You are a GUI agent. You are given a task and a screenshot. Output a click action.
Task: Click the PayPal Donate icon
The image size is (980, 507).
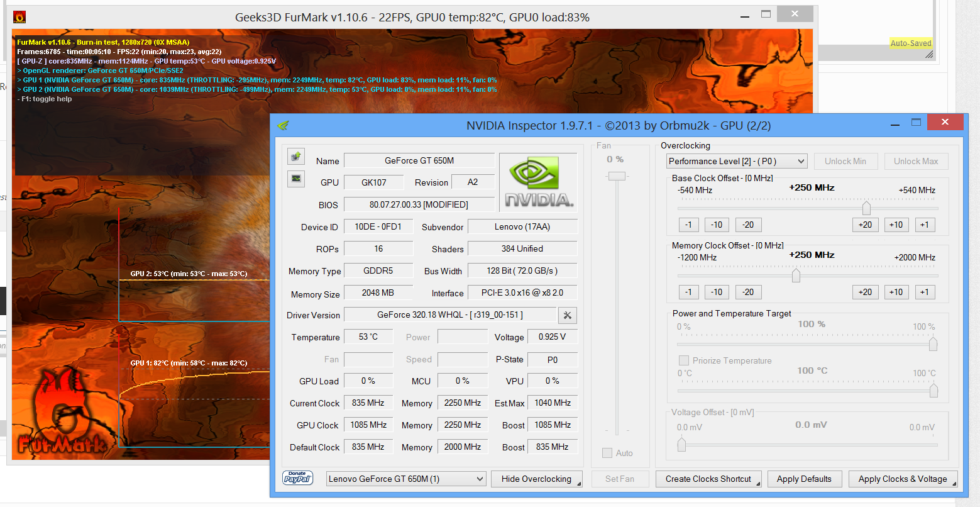[x=297, y=478]
